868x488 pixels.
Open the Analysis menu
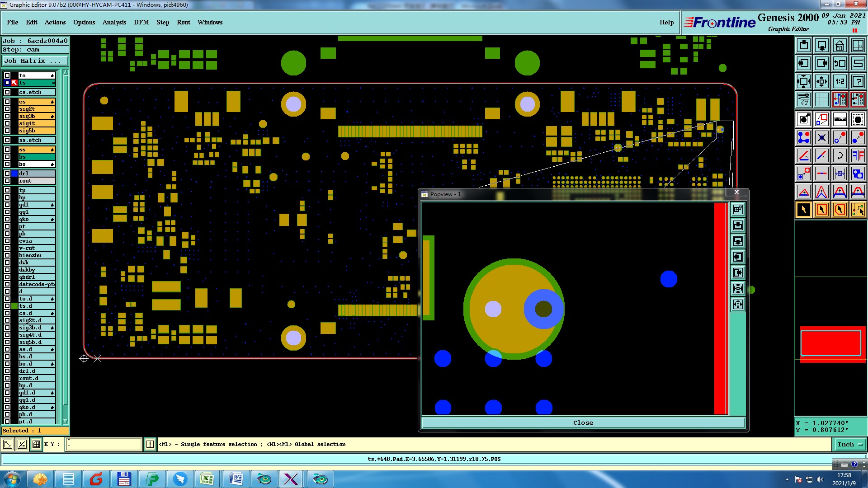pos(114,22)
